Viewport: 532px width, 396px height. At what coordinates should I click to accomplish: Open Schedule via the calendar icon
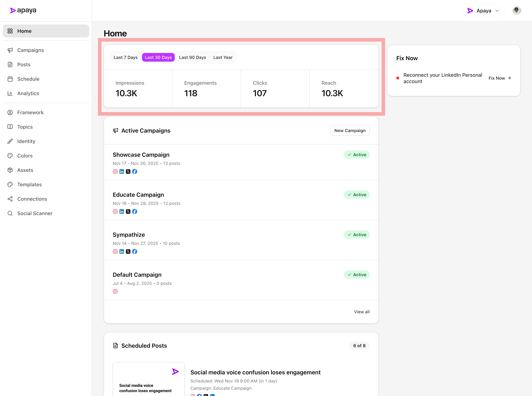(x=10, y=79)
